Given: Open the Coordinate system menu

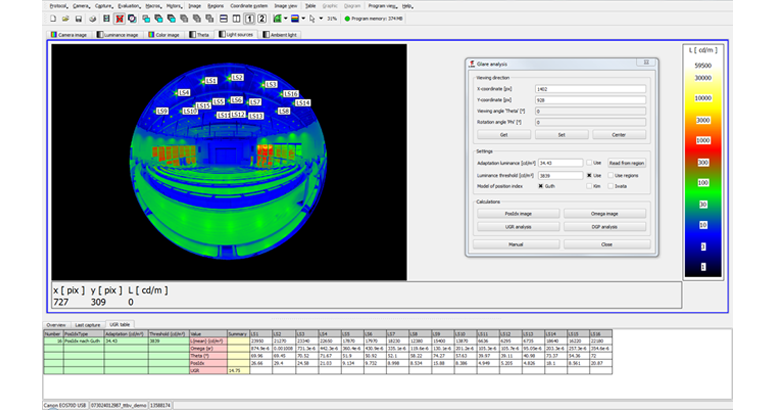Looking at the screenshot, I should click(249, 6).
